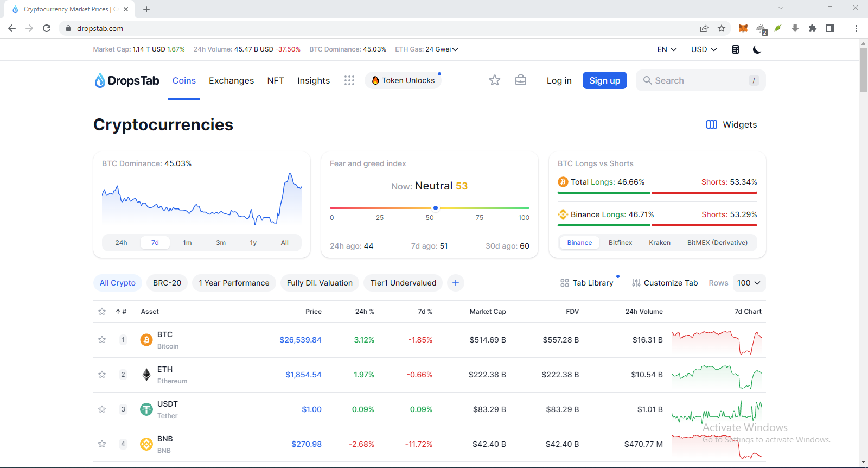Add a new tab with plus icon
Viewport: 868px width, 468px height.
[456, 283]
